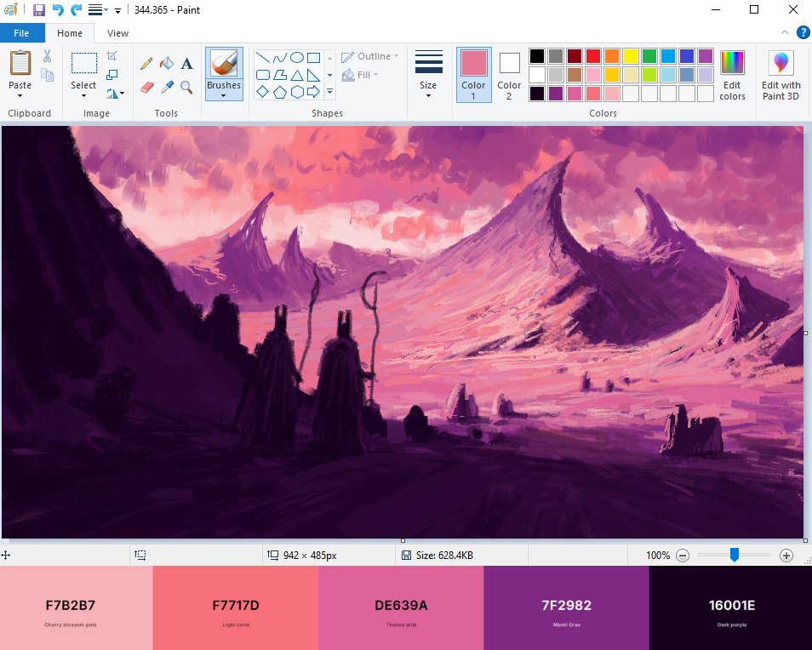Open the Customize Quick Access Toolbar dropdown

118,10
